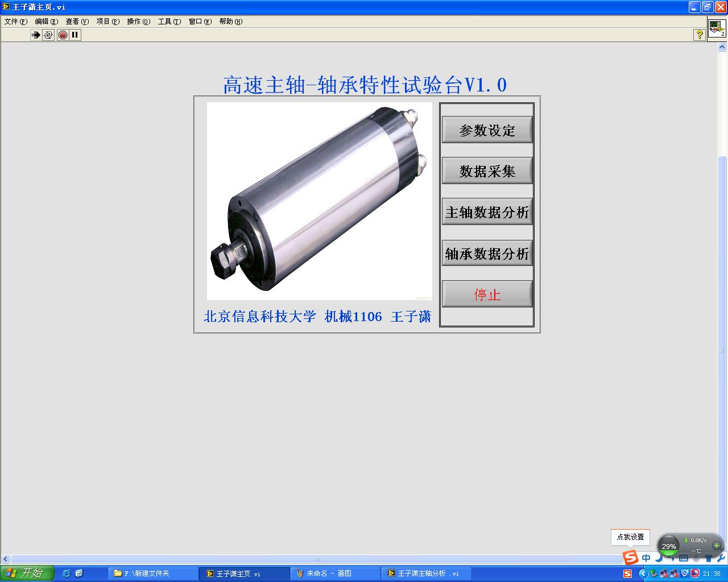Click the Run Continuously toolbar icon
This screenshot has height=582, width=728.
tap(48, 35)
